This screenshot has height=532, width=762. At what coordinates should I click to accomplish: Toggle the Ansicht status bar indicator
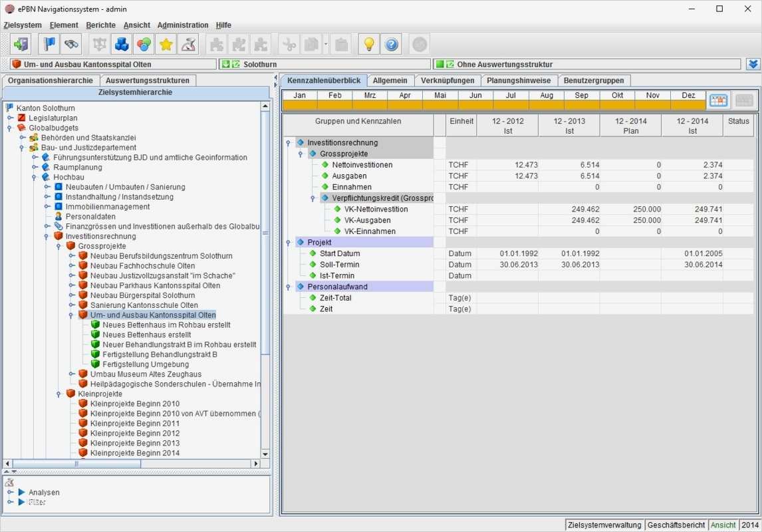coord(723,525)
